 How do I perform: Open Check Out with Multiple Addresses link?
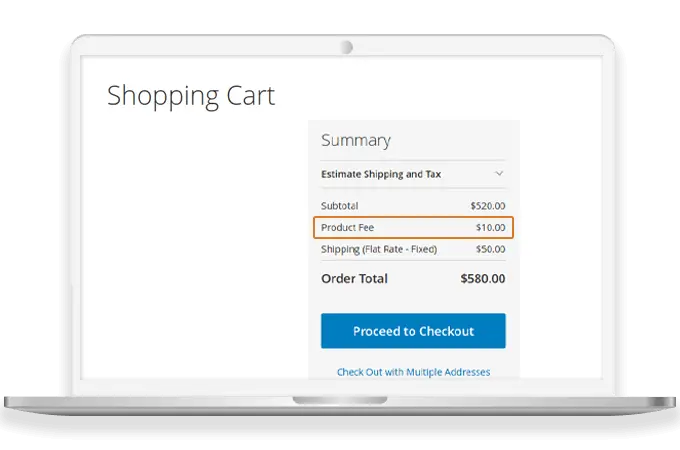click(413, 372)
